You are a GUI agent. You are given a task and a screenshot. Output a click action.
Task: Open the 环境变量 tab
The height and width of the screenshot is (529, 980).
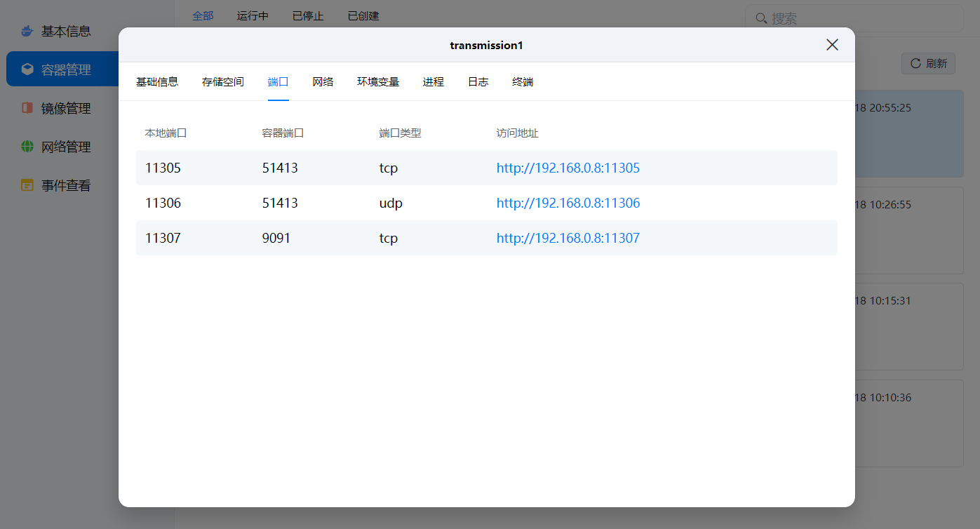click(x=378, y=82)
